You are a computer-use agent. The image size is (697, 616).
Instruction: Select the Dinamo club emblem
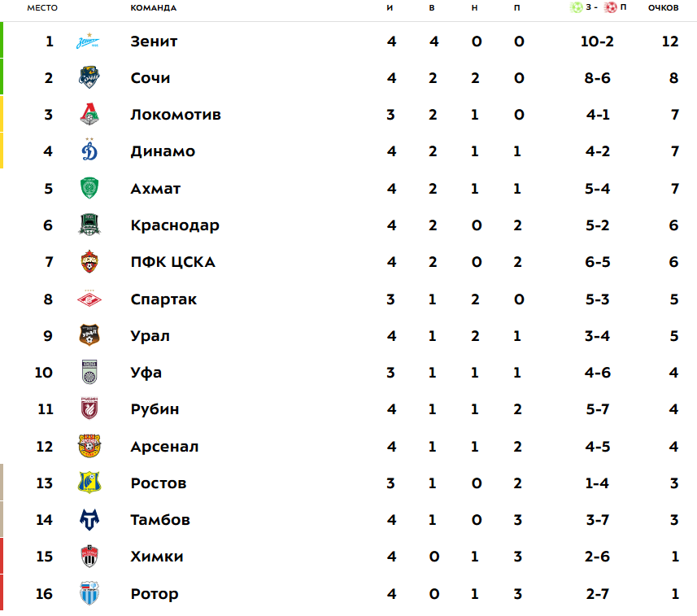[x=89, y=150]
